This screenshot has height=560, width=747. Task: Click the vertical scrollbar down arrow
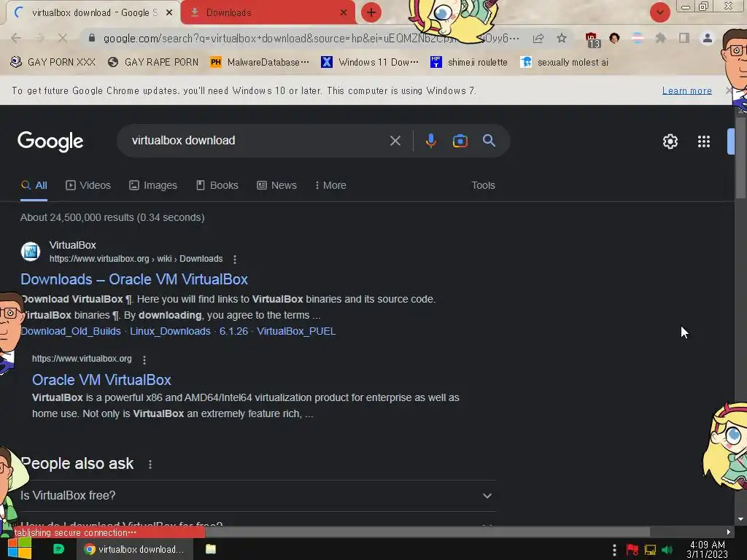click(740, 519)
